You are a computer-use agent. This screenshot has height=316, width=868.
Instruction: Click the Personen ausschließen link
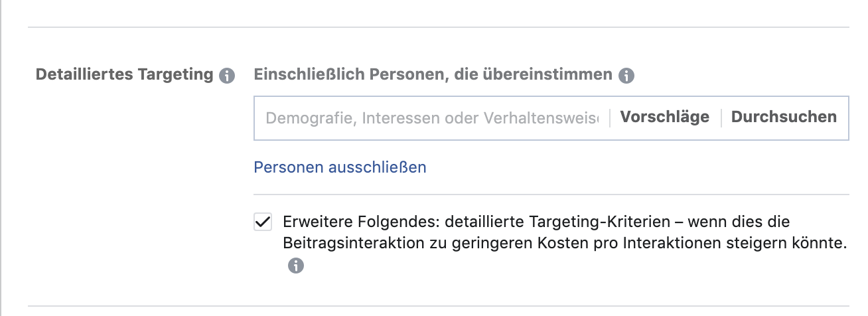point(340,167)
